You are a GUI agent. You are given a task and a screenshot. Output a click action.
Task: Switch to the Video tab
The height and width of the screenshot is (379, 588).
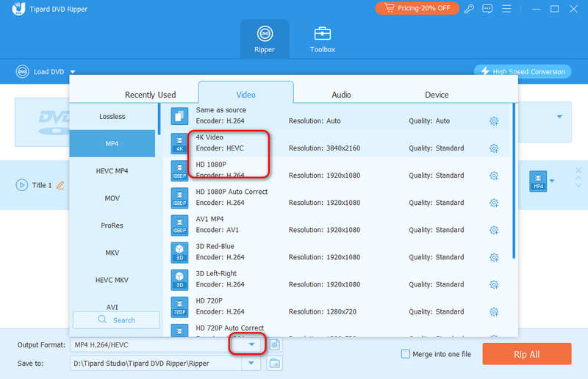(246, 93)
